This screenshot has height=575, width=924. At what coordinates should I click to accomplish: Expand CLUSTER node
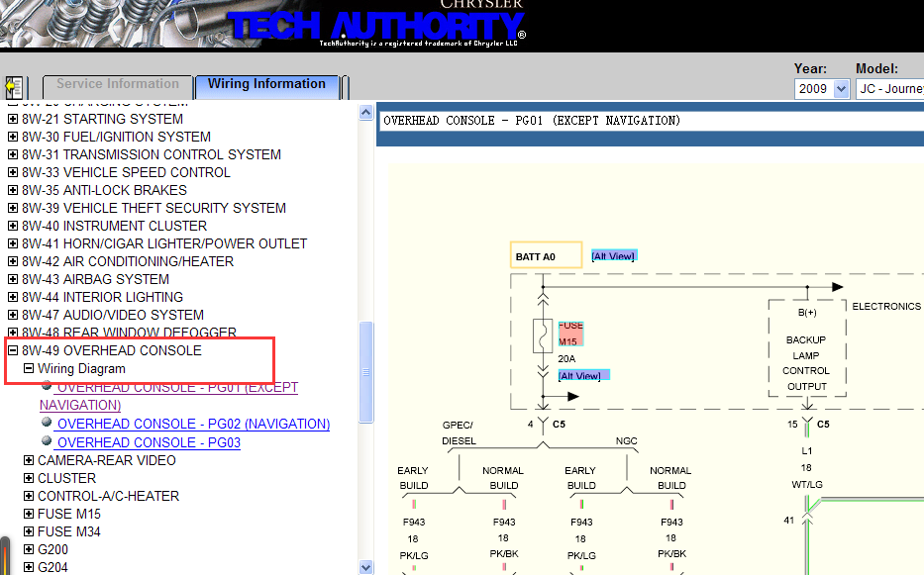click(x=29, y=478)
